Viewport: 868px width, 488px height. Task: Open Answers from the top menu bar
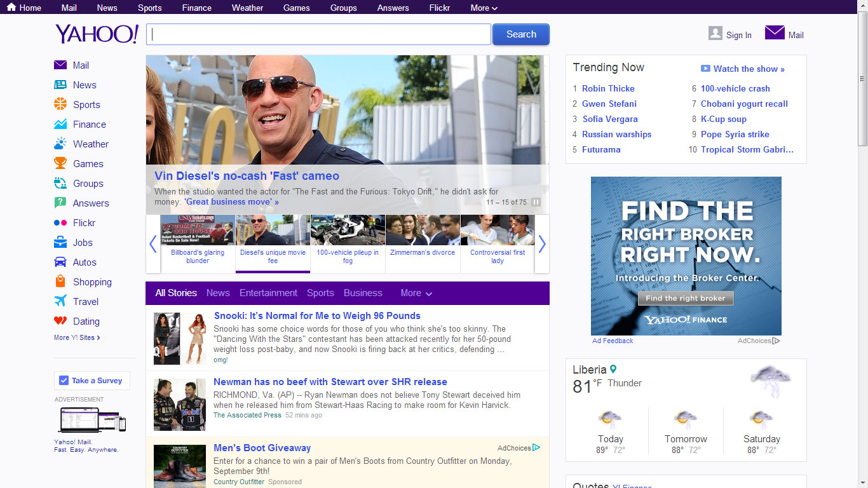pyautogui.click(x=393, y=8)
